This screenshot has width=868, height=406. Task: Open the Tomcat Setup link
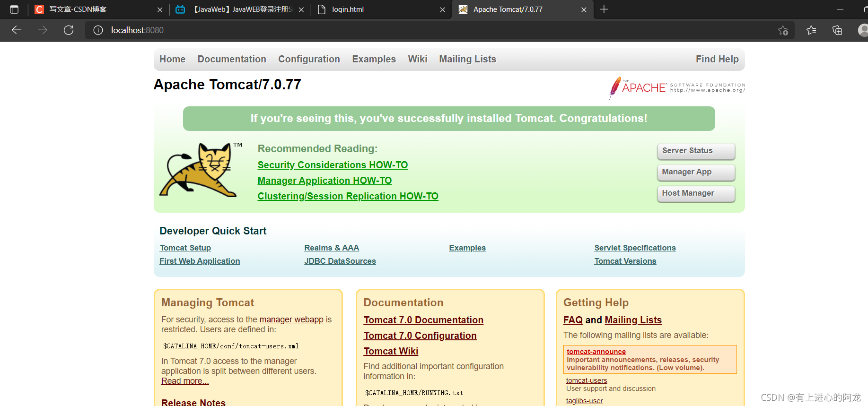[x=185, y=248]
